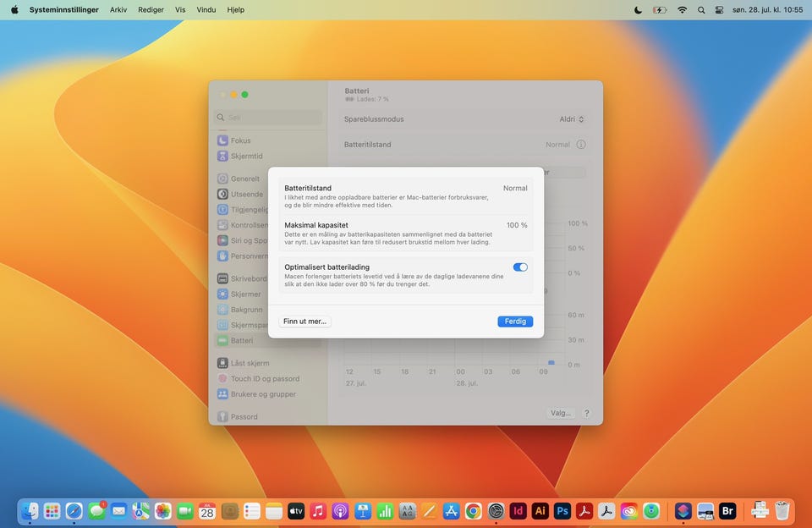Click the Maksimal kapasitet 100 % value
The image size is (812, 528).
point(517,225)
